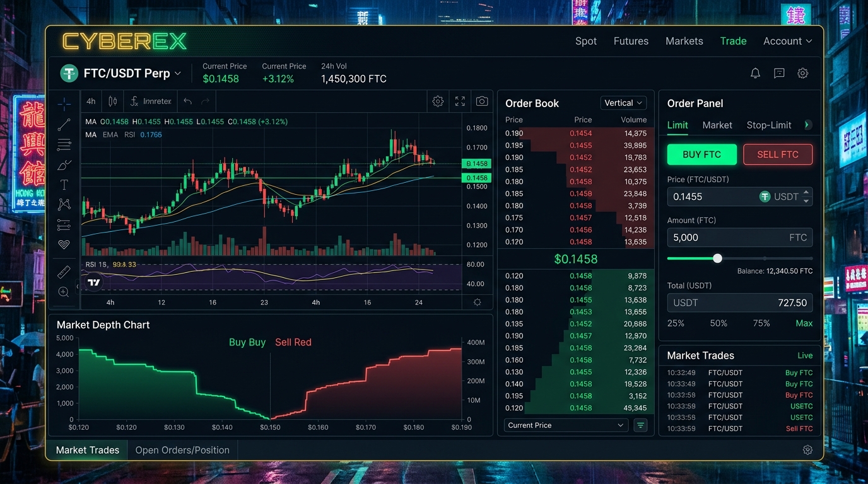This screenshot has height=484, width=868.
Task: Go to the Futures section
Action: tap(631, 41)
